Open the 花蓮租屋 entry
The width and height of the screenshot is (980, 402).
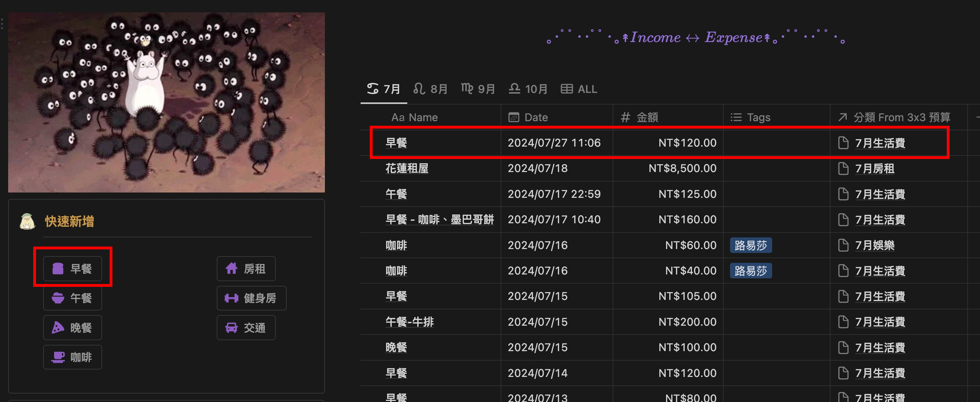pyautogui.click(x=407, y=168)
